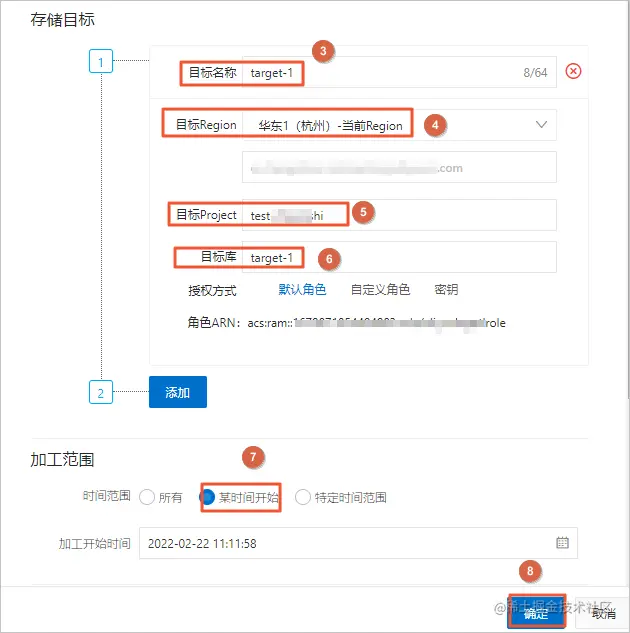Viewport: 630px width, 633px height.
Task: Remove target-1 with the red delete icon
Action: click(573, 71)
